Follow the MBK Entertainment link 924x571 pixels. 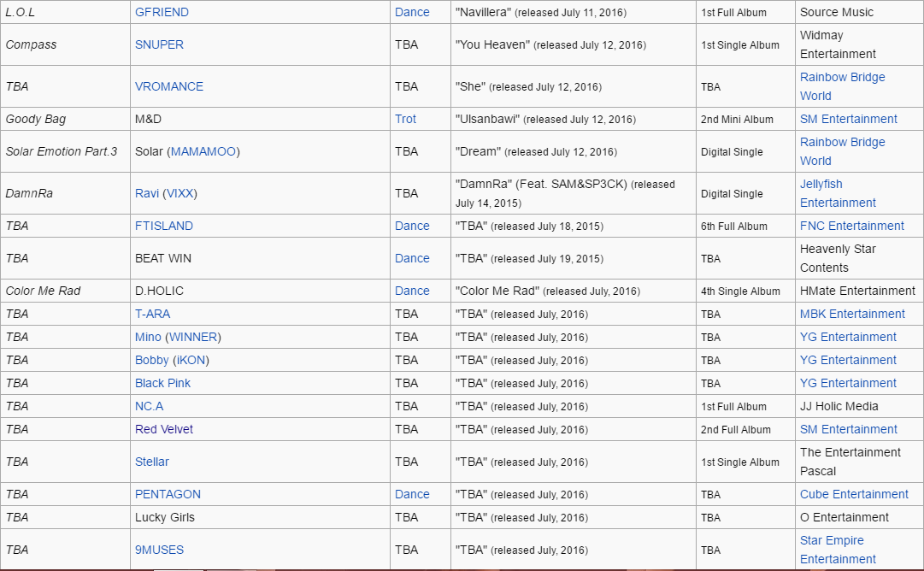(852, 314)
